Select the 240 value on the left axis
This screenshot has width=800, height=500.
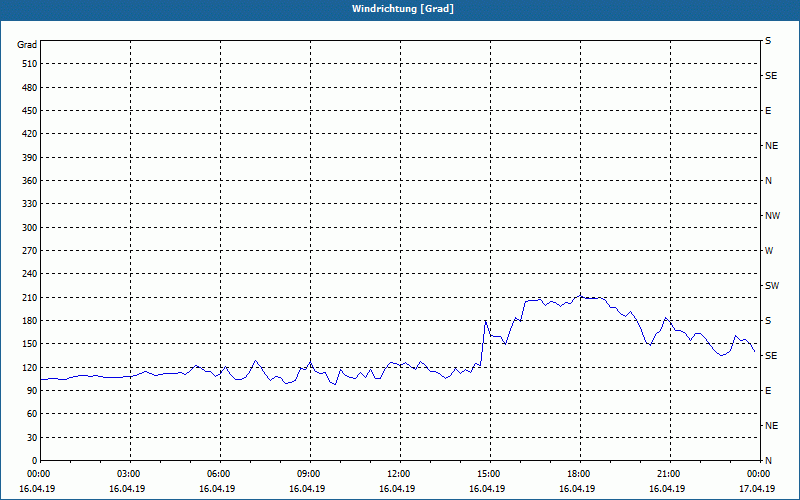30,274
